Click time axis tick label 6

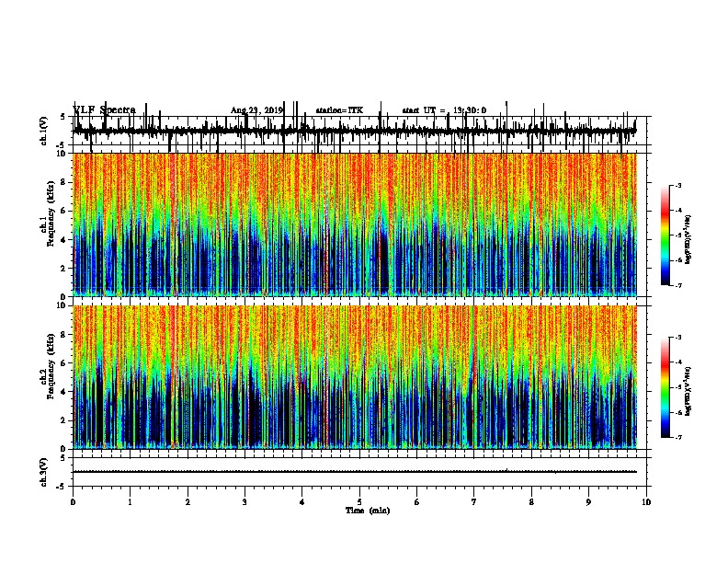tap(417, 502)
